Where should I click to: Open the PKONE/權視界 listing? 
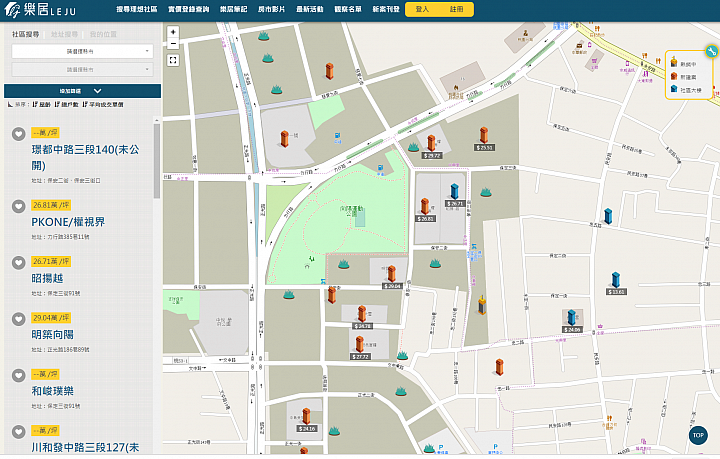tap(68, 222)
